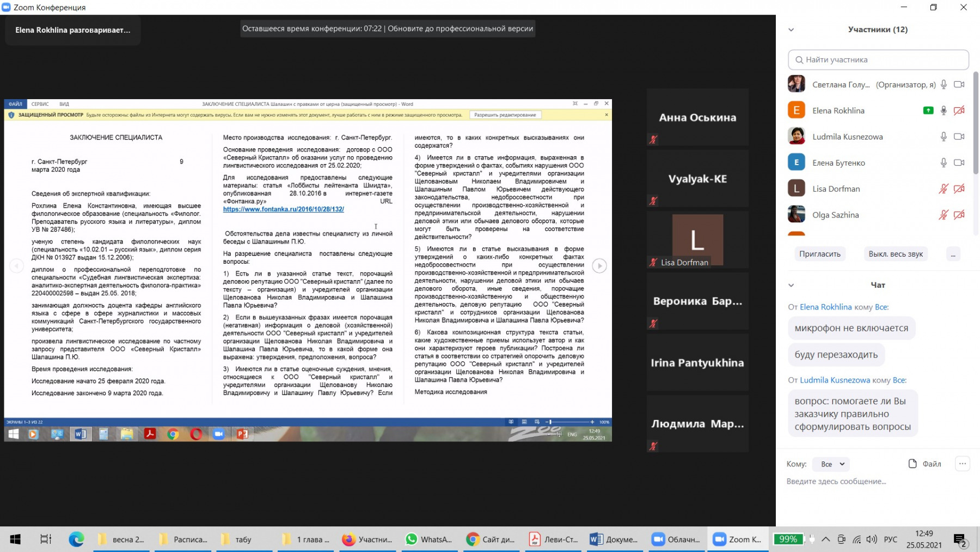The height and width of the screenshot is (552, 980).
Task: Click the Пригласить button
Action: point(819,254)
